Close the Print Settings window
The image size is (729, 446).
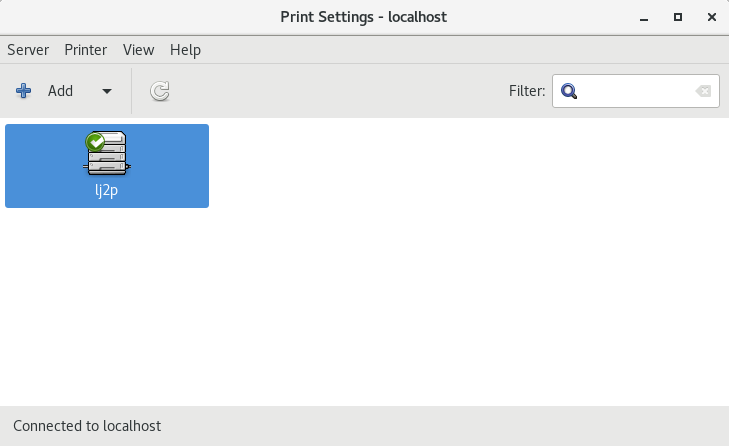point(711,17)
